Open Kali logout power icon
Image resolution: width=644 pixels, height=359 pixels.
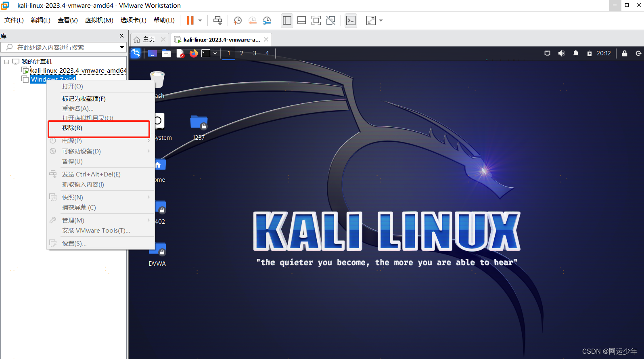(x=638, y=53)
